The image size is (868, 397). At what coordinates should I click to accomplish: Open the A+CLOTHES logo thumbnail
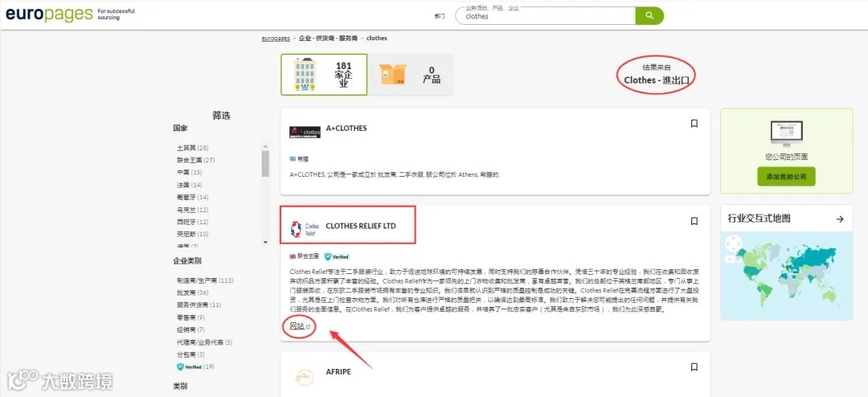[x=305, y=133]
